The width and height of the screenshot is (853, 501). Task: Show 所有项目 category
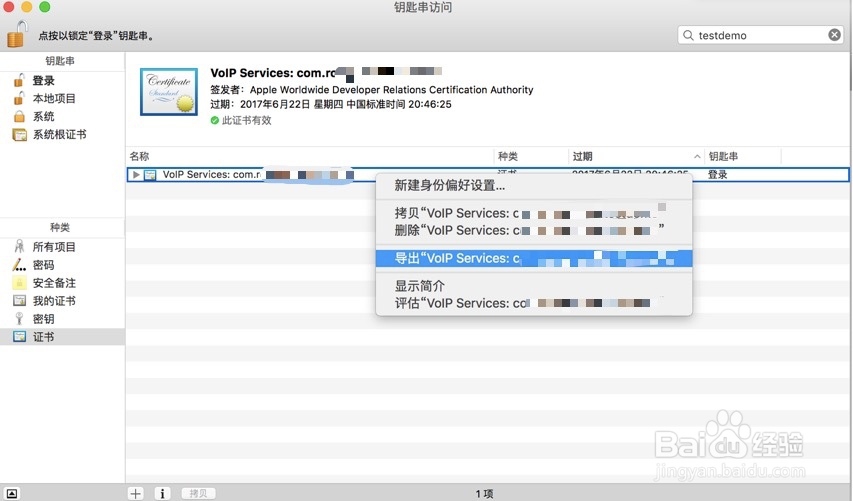62,247
